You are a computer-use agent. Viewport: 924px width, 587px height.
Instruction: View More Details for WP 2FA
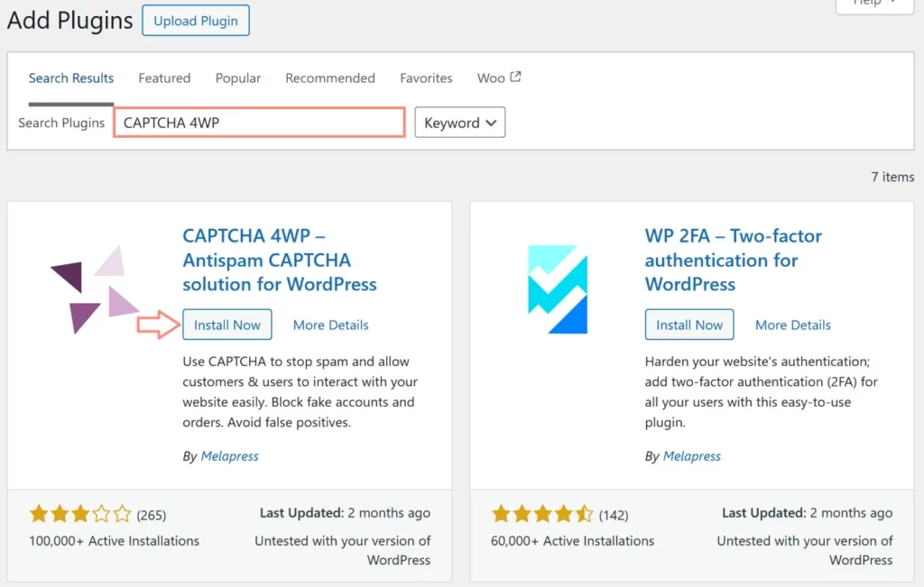[x=792, y=325]
